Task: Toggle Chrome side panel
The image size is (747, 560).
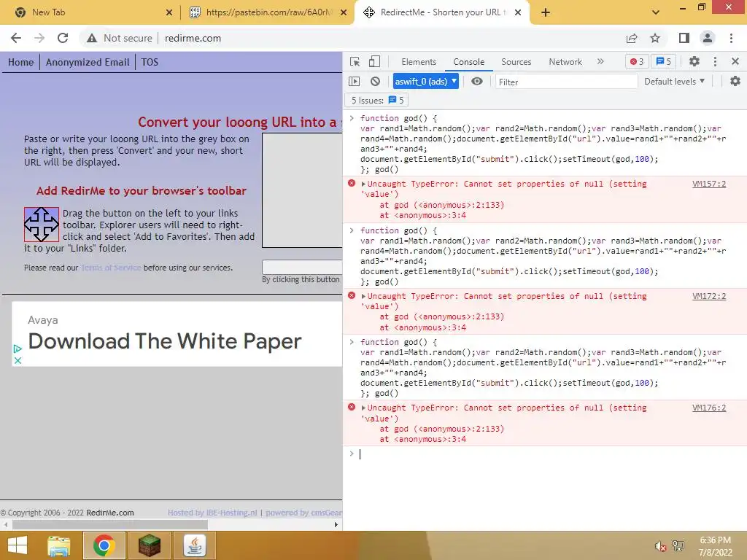Action: 684,38
